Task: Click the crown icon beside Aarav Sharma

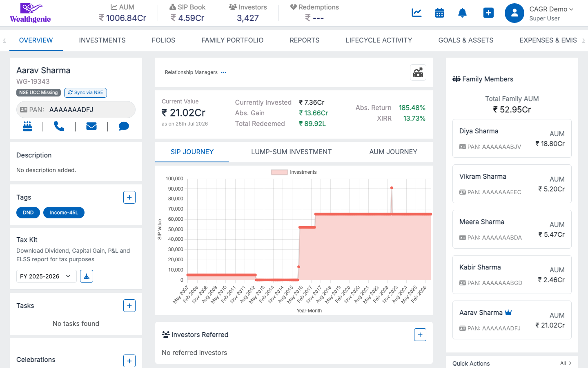Action: coord(508,312)
